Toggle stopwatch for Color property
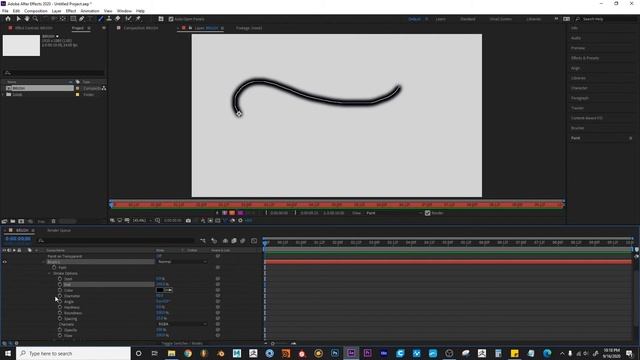 pyautogui.click(x=60, y=290)
